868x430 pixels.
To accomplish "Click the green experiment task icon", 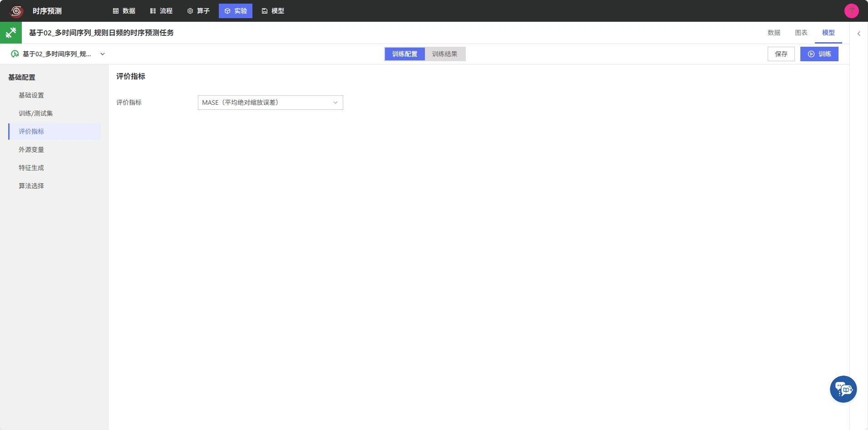I will [x=11, y=33].
